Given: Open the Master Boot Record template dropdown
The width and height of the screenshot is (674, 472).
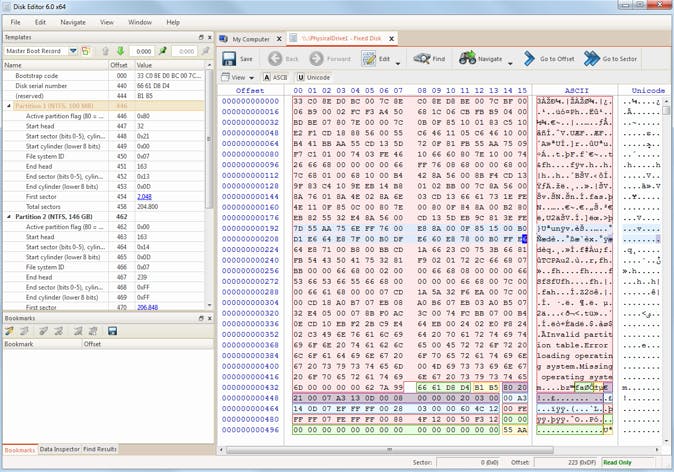Looking at the screenshot, I should [x=74, y=50].
